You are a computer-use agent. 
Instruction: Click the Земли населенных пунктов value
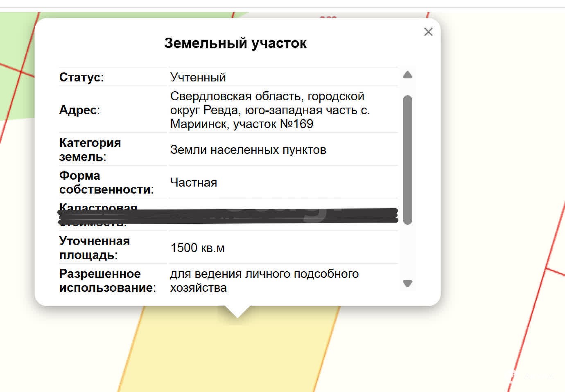[x=248, y=150]
